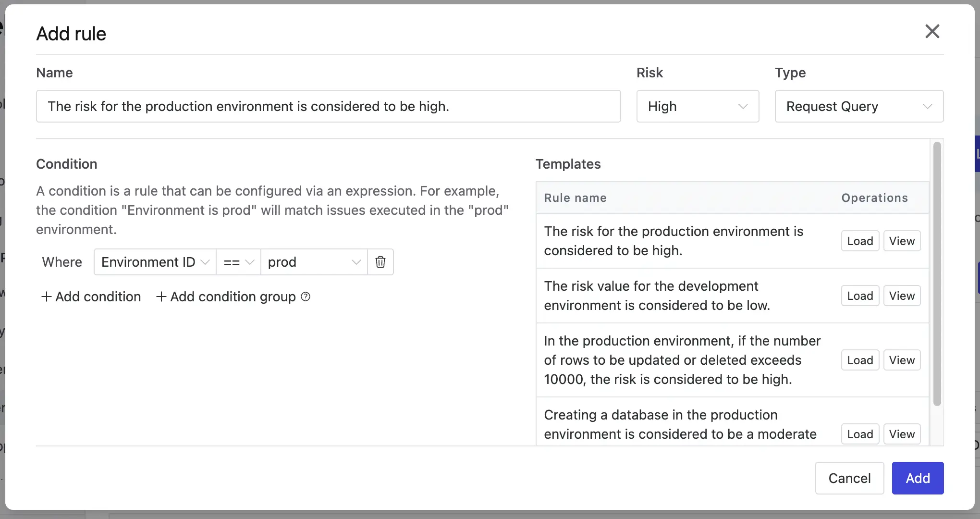Click the plus icon before Add condition
The image size is (980, 519).
[46, 297]
